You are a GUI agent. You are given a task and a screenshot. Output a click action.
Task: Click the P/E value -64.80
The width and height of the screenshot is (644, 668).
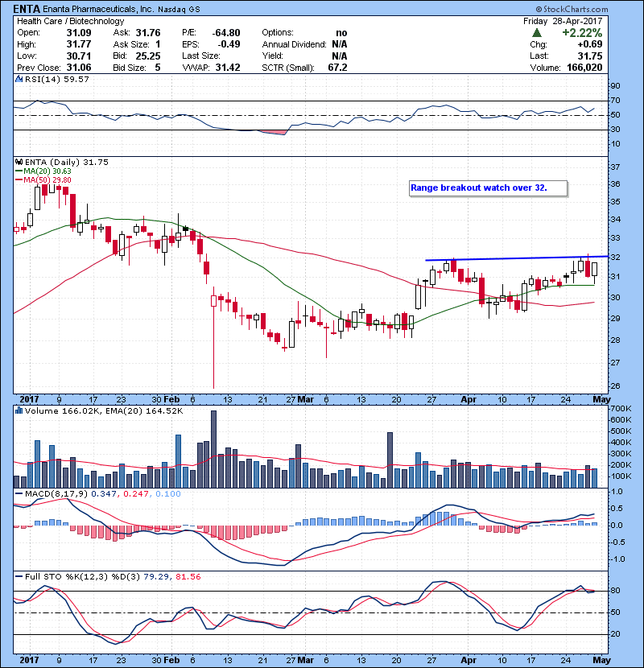pyautogui.click(x=226, y=33)
